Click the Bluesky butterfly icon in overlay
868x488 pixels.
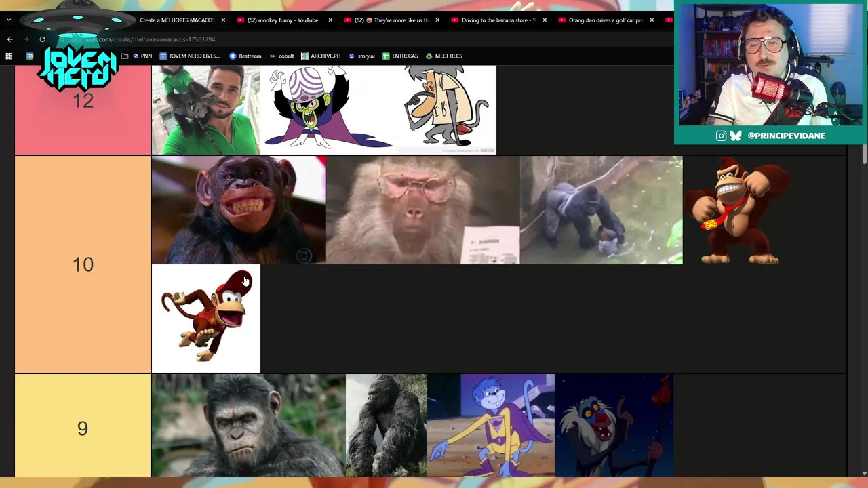pyautogui.click(x=736, y=136)
